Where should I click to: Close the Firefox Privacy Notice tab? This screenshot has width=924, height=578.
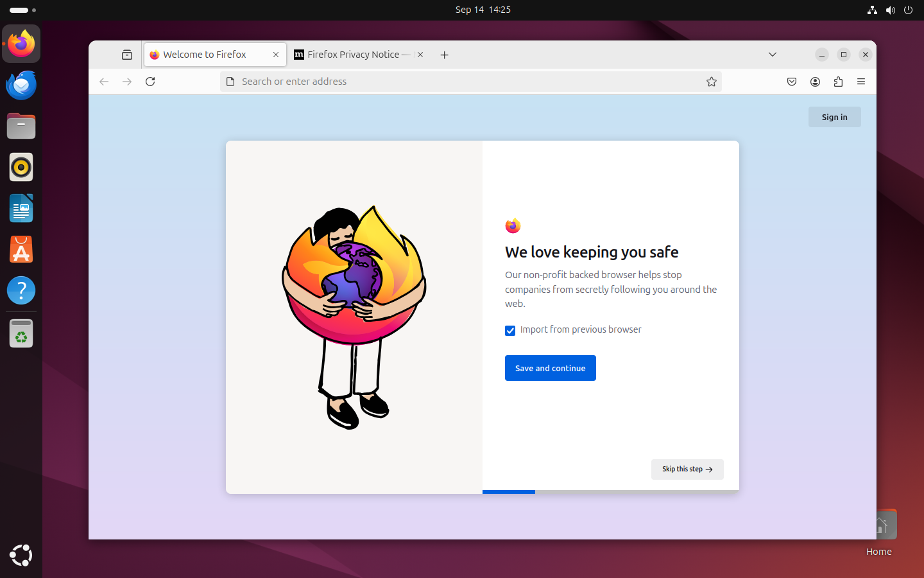coord(420,55)
